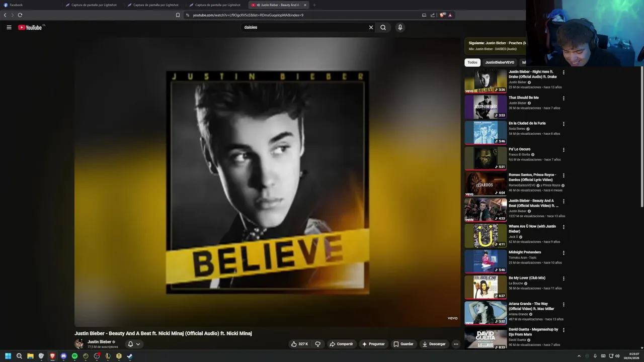Open Steam from the taskbar

point(129,356)
